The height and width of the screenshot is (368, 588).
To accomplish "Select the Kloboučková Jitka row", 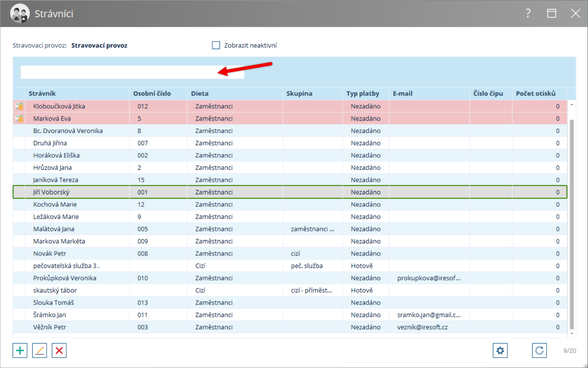I will [x=290, y=106].
